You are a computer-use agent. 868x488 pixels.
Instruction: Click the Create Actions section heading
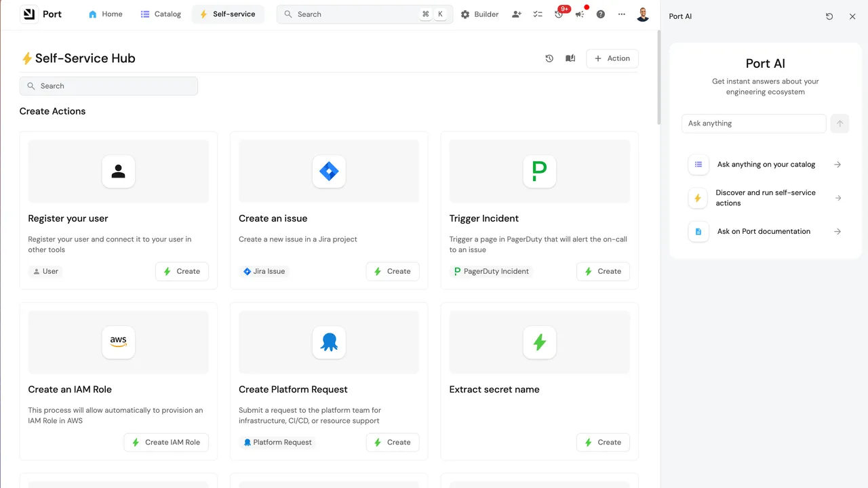point(53,111)
